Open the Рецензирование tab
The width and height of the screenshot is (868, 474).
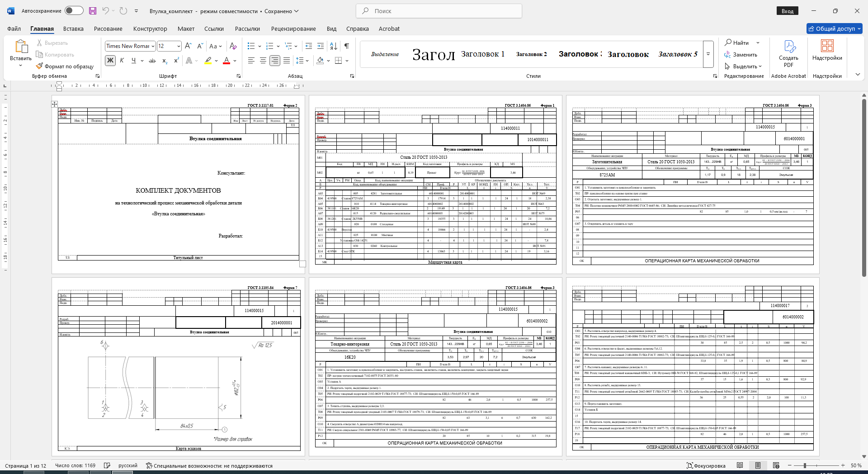(x=293, y=28)
